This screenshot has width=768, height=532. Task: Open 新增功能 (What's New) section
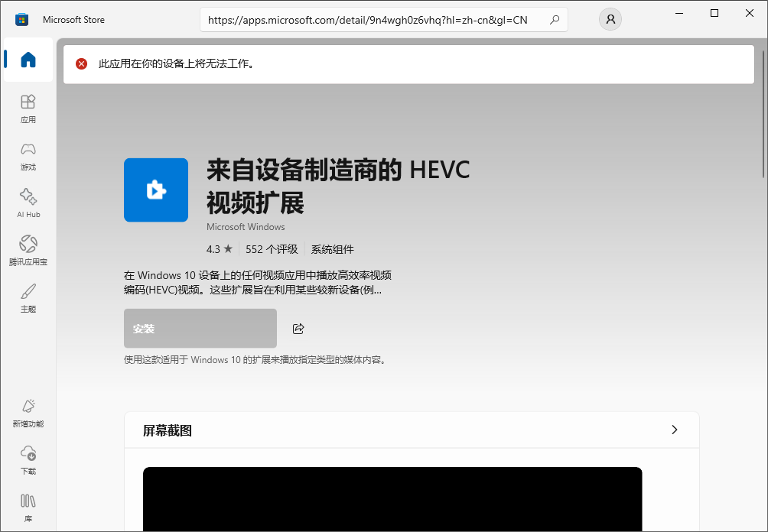tap(28, 413)
